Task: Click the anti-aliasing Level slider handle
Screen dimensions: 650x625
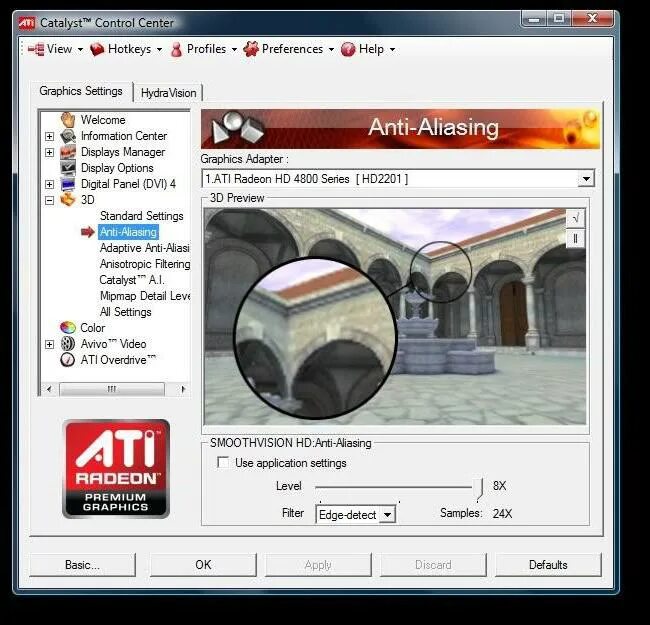Action: 480,489
